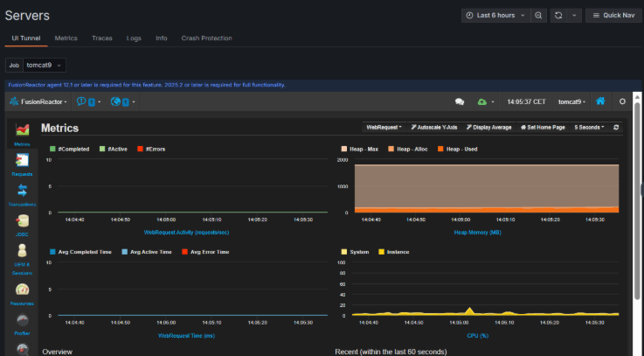Image resolution: width=644 pixels, height=356 pixels.
Task: Switch to the Crash Protection tab
Action: click(206, 38)
